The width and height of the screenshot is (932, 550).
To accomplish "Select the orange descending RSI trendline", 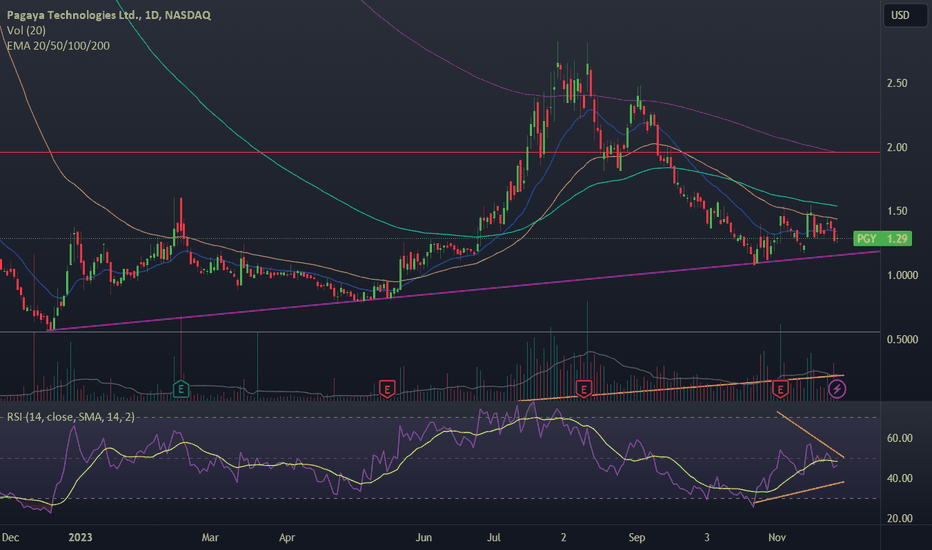I will (x=811, y=434).
